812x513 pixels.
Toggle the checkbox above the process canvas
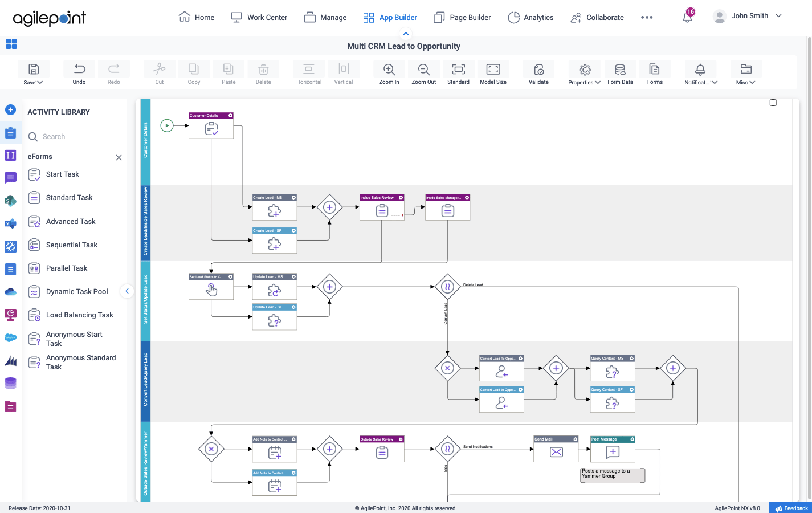[x=773, y=102]
